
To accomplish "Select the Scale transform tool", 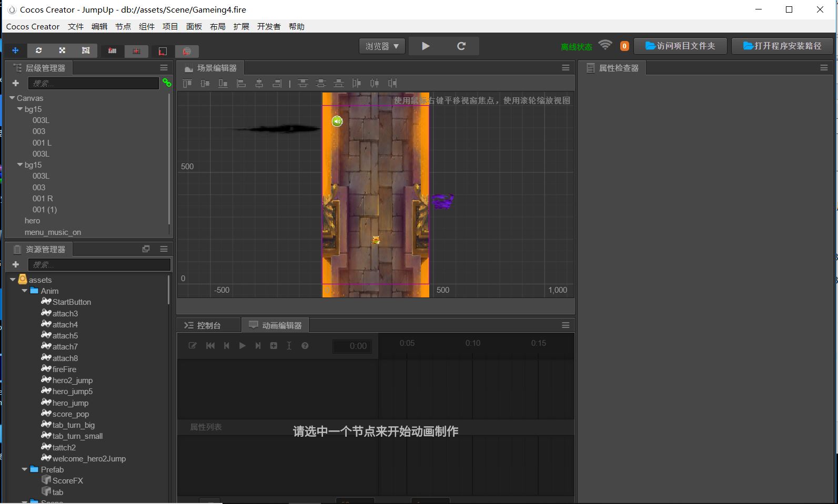I will click(x=62, y=50).
